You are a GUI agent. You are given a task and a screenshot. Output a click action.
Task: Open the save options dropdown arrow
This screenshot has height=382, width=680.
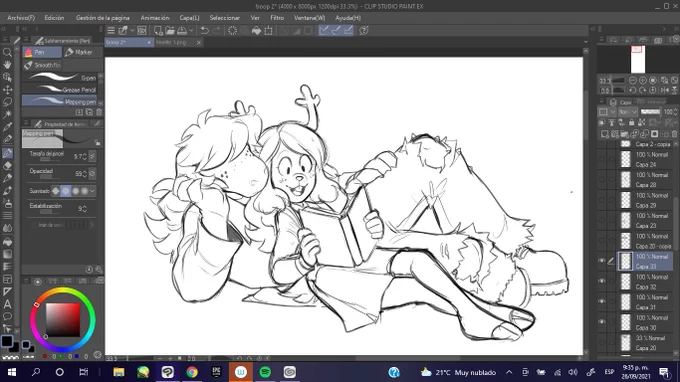191,30
